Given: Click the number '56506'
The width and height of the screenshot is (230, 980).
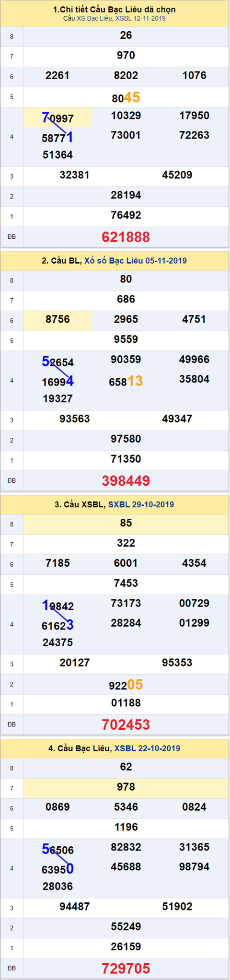Looking at the screenshot, I should coord(57,850).
